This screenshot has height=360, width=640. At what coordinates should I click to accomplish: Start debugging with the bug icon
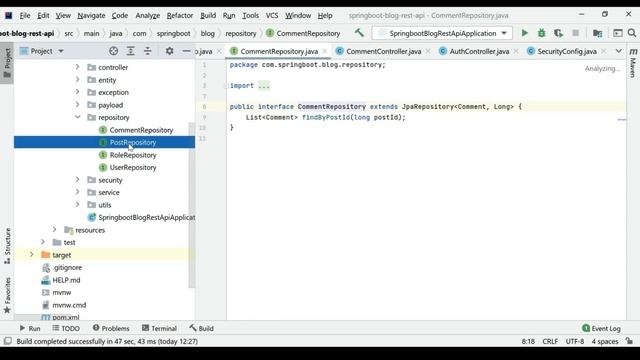coord(542,33)
